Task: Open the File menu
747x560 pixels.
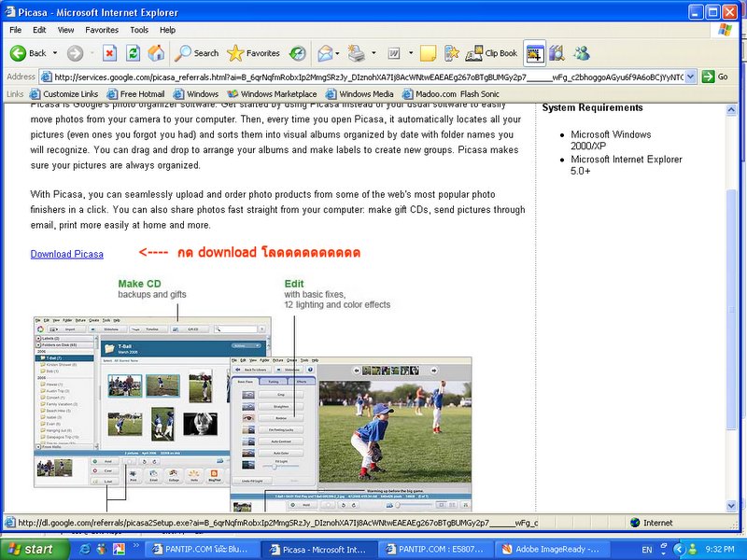Action: click(x=16, y=30)
